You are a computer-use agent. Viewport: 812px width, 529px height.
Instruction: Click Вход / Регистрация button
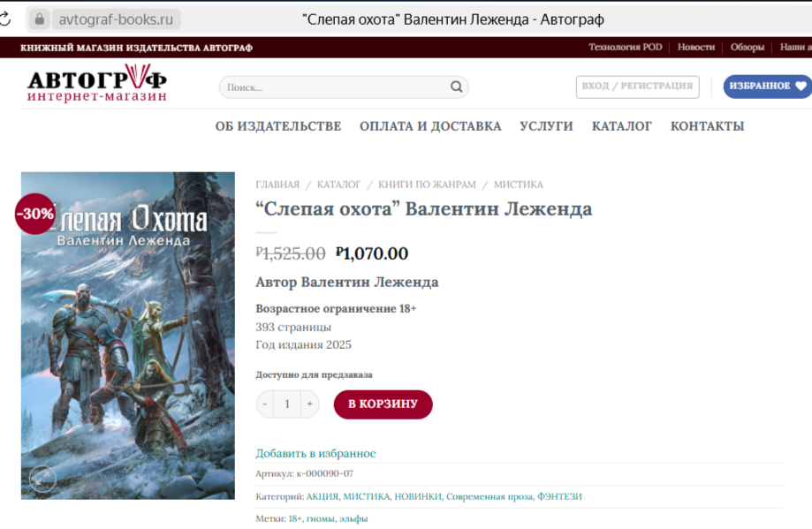pos(637,87)
